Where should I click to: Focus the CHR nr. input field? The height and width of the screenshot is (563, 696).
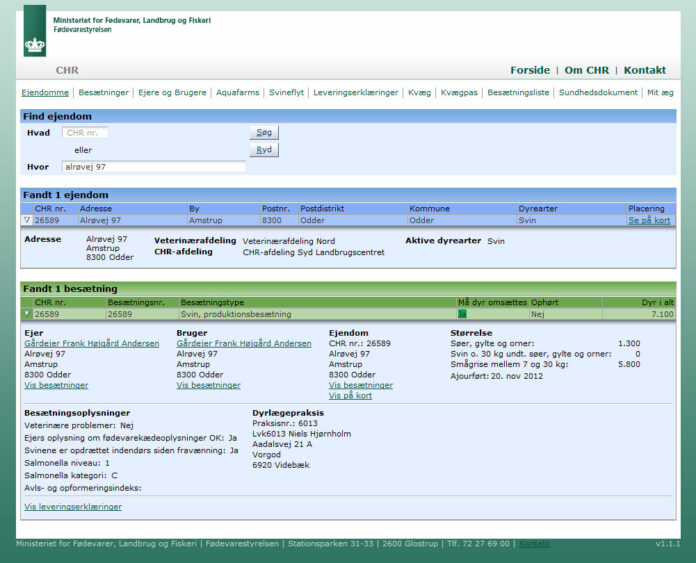coord(85,133)
